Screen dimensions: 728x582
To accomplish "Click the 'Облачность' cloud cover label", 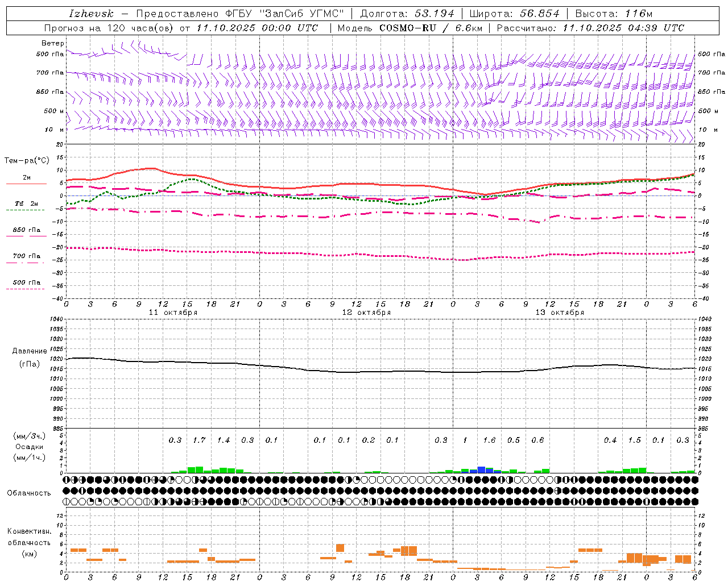I will (x=29, y=493).
